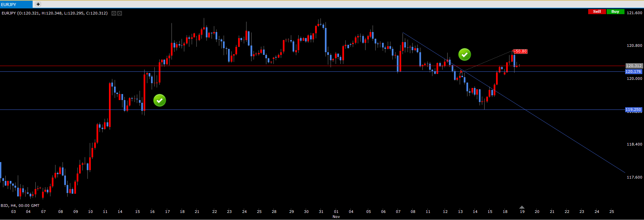Click the 119.250 horizontal line price label
The height and width of the screenshot is (220, 644).
pos(633,109)
